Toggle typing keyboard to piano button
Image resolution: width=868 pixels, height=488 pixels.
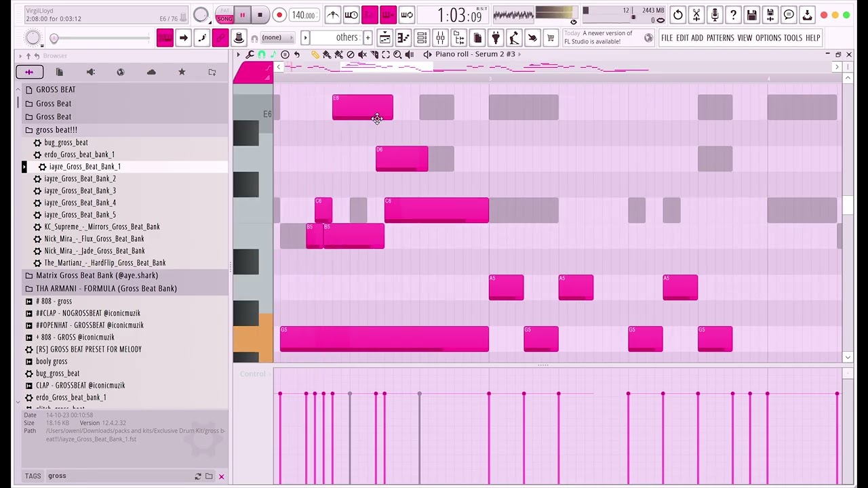[x=165, y=37]
